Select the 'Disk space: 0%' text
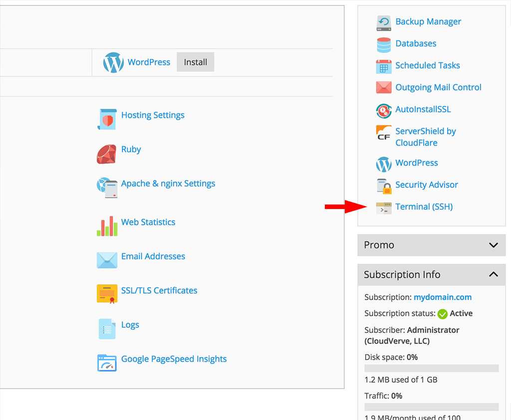The image size is (511, 420). (391, 357)
